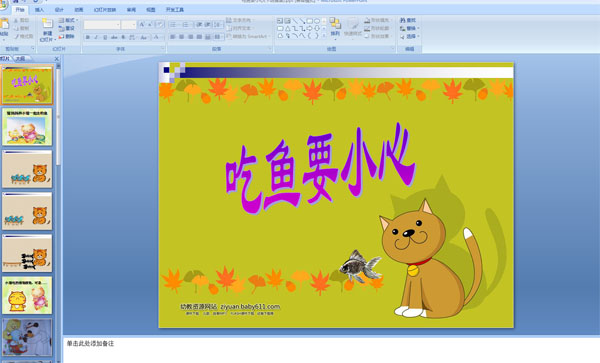Switch to the Design (设计) ribbon tab
600x363 pixels.
[x=59, y=10]
